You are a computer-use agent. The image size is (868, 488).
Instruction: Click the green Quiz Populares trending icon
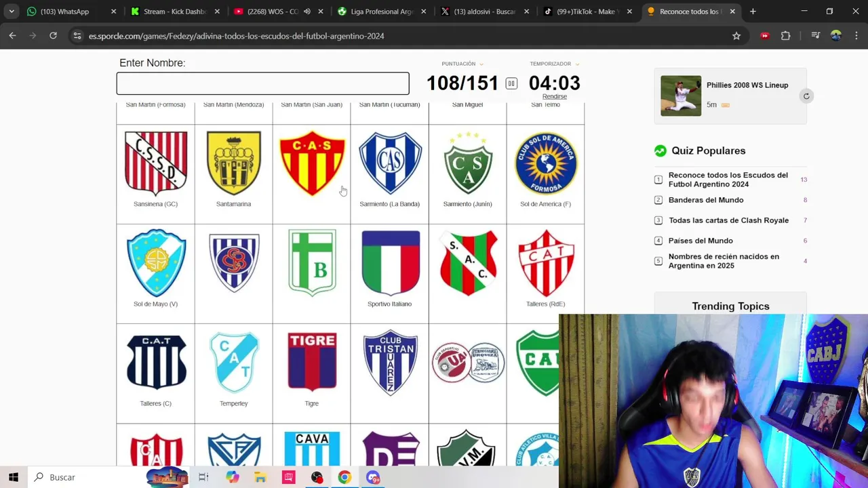pos(660,150)
